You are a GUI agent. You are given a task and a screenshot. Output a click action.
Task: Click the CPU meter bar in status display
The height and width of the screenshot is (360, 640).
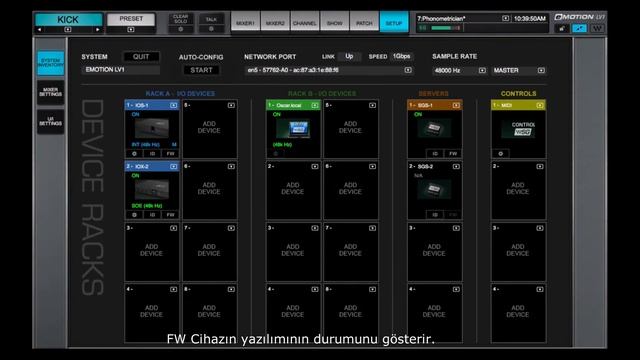click(x=446, y=28)
